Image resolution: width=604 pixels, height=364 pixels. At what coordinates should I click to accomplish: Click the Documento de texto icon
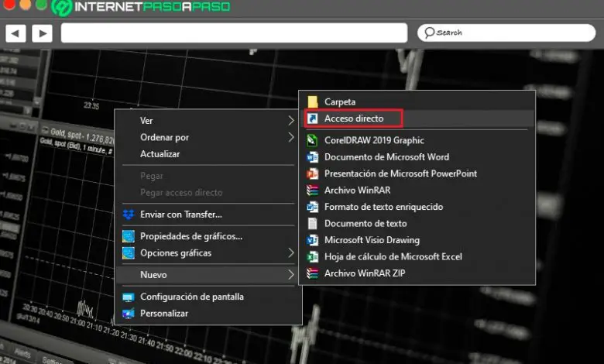point(312,223)
